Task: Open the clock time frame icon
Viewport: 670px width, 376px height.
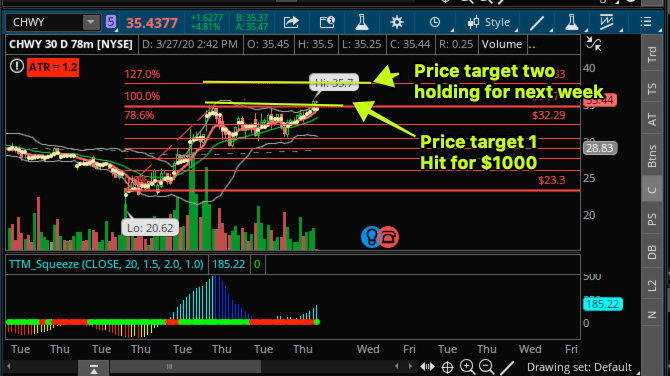Action: pyautogui.click(x=435, y=22)
